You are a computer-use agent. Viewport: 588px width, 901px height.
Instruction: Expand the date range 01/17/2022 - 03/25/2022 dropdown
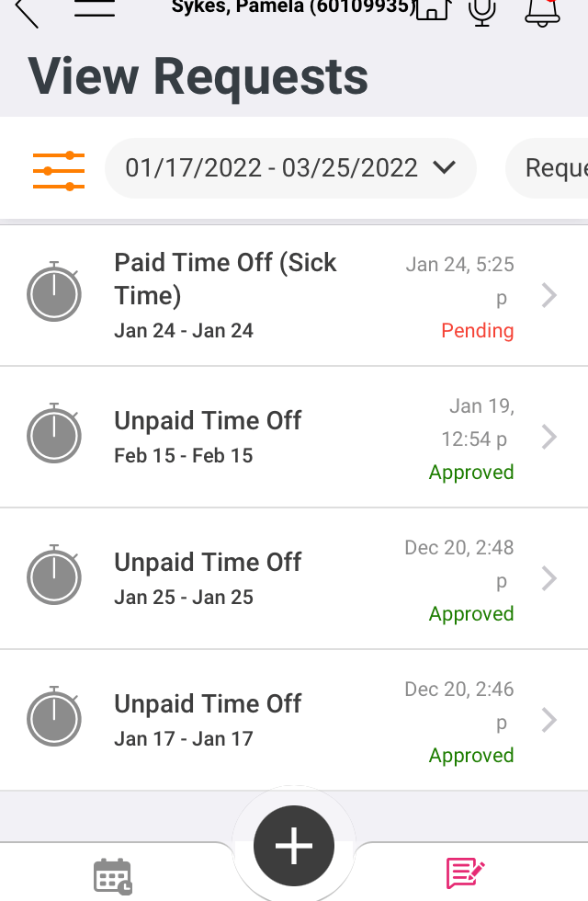pyautogui.click(x=290, y=168)
